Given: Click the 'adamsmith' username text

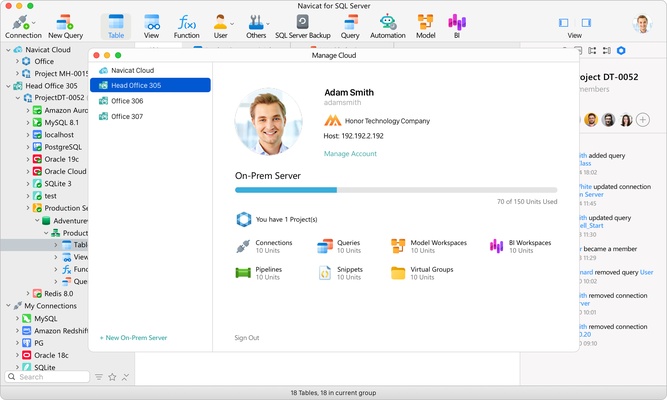Looking at the screenshot, I should coord(342,103).
